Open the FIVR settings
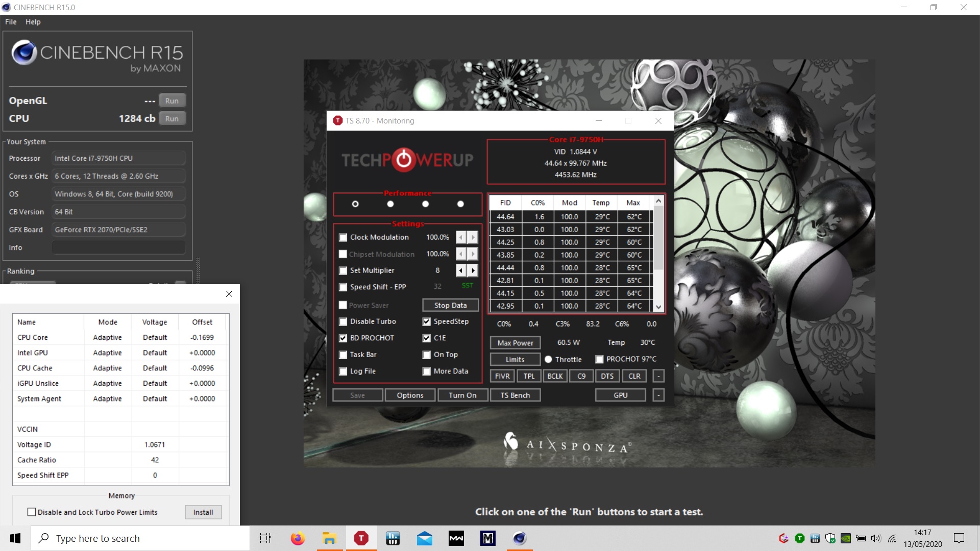980x551 pixels. click(502, 376)
